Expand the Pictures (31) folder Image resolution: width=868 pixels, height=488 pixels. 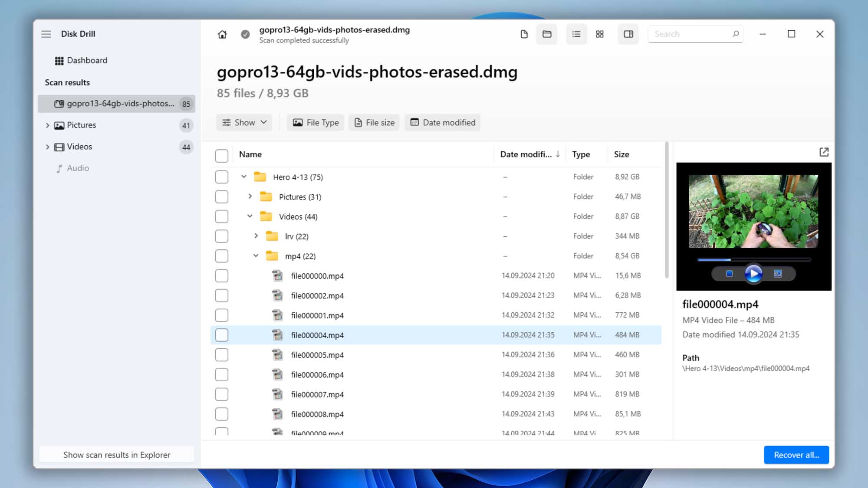(x=250, y=197)
